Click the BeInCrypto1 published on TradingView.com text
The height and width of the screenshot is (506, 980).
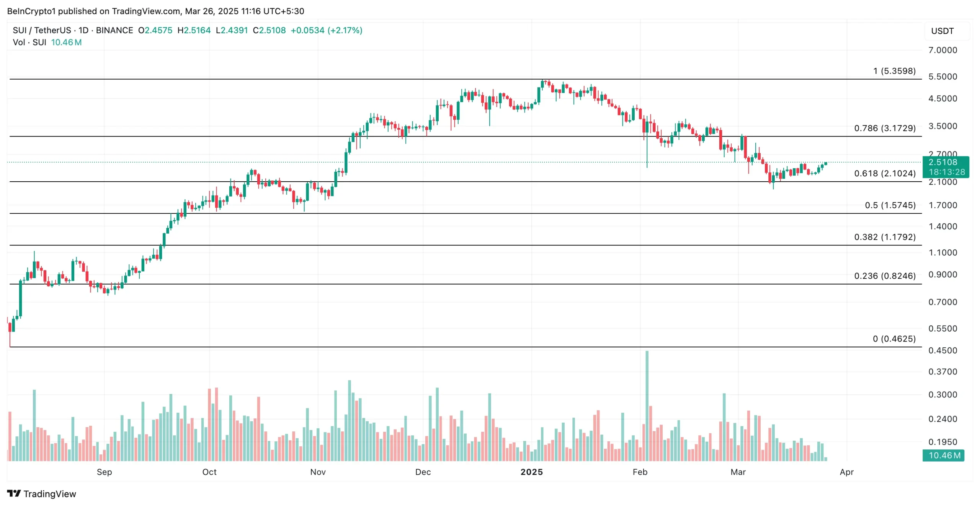click(x=155, y=11)
